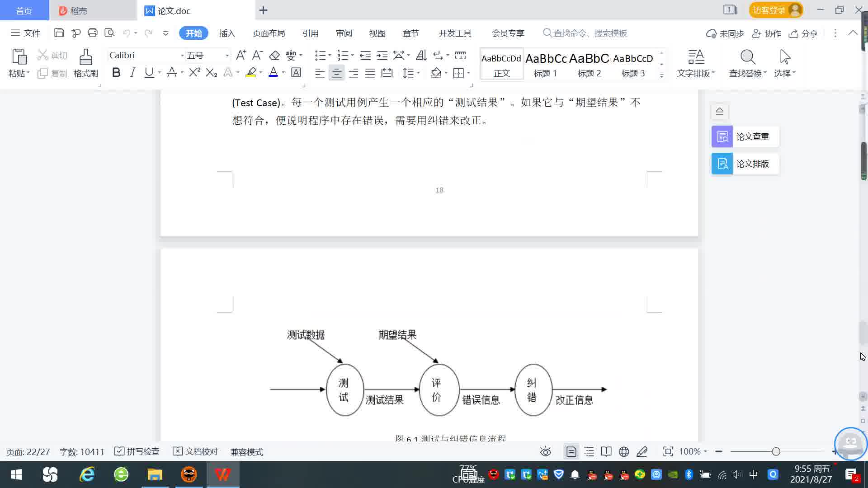Apply Subscript formatting
The height and width of the screenshot is (488, 868).
tap(212, 72)
